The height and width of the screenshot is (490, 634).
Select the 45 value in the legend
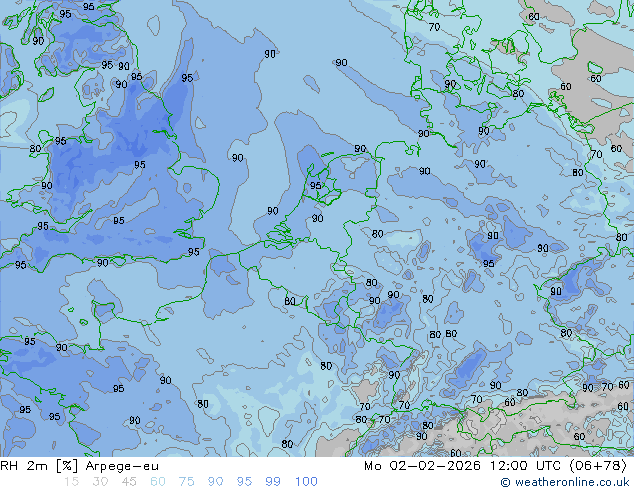[129, 482]
